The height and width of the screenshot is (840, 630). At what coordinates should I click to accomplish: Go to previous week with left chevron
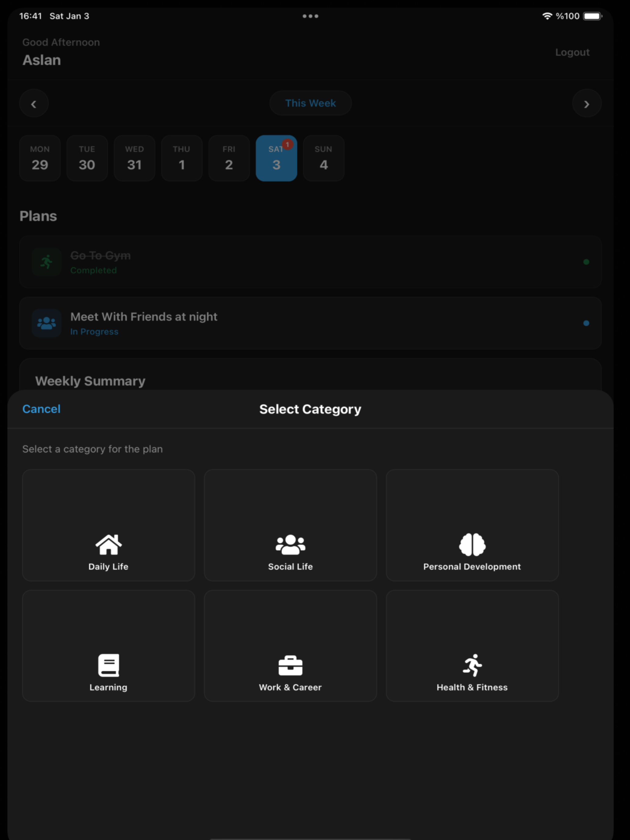click(34, 103)
